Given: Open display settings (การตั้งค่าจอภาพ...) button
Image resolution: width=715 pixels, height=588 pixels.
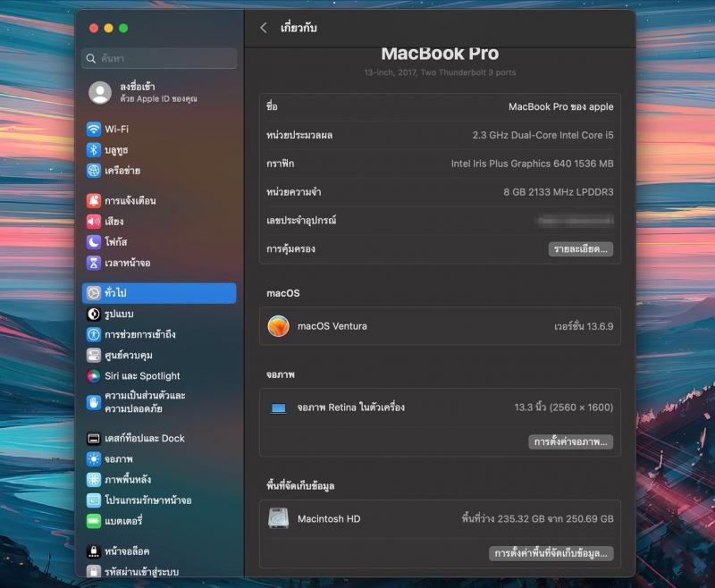Looking at the screenshot, I should point(570,442).
